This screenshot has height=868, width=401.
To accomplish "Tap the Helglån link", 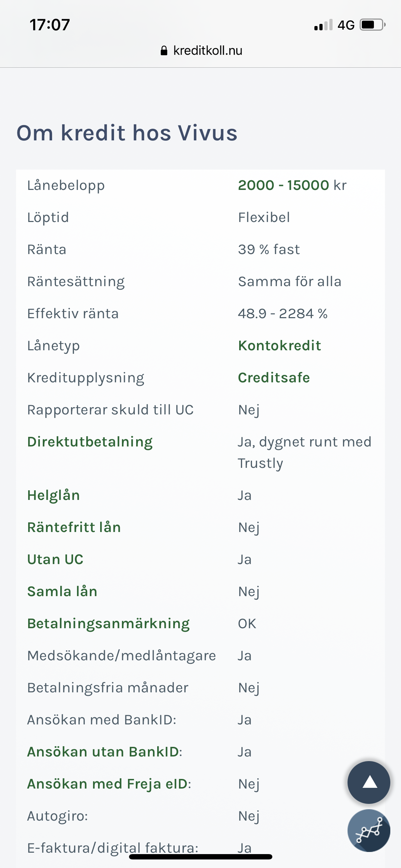I will click(53, 495).
